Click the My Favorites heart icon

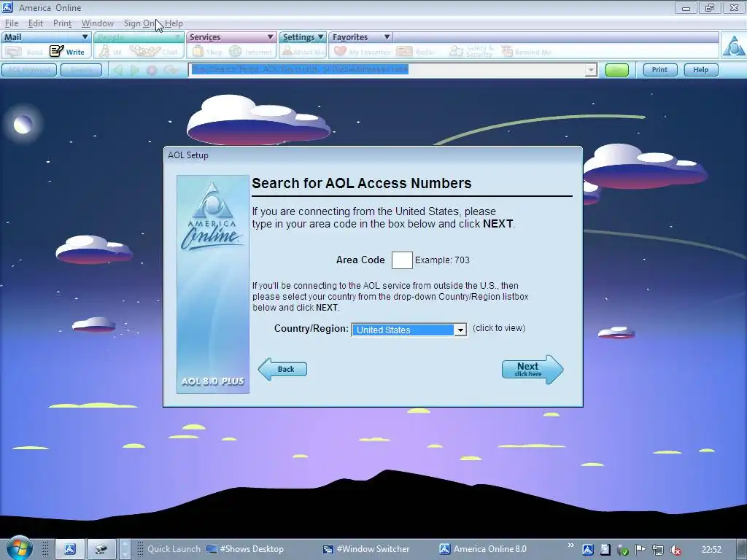340,51
